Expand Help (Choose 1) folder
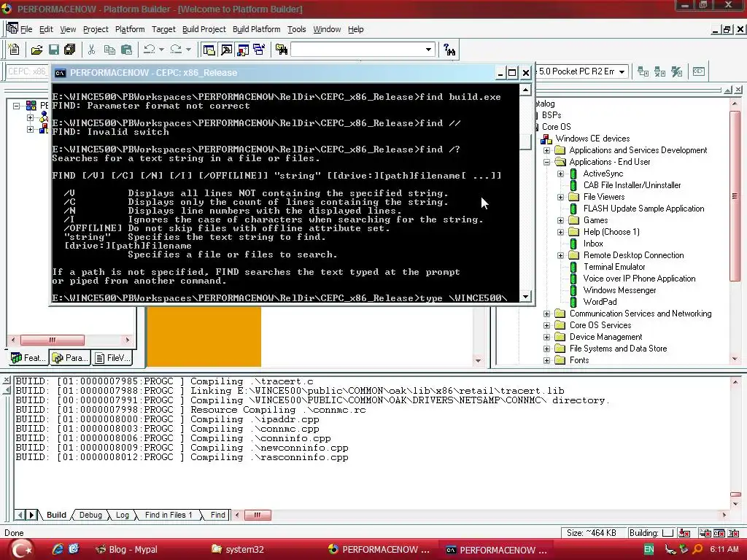The width and height of the screenshot is (747, 560). point(561,232)
